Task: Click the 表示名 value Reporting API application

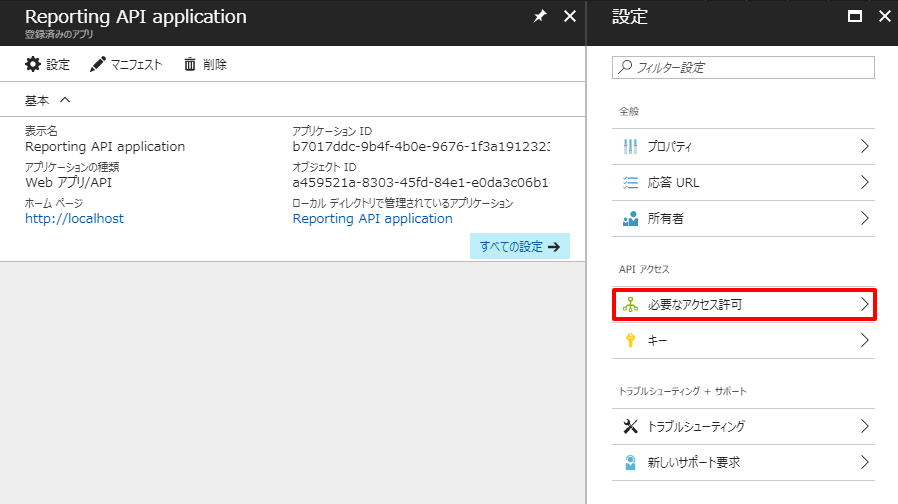Action: pyautogui.click(x=105, y=147)
